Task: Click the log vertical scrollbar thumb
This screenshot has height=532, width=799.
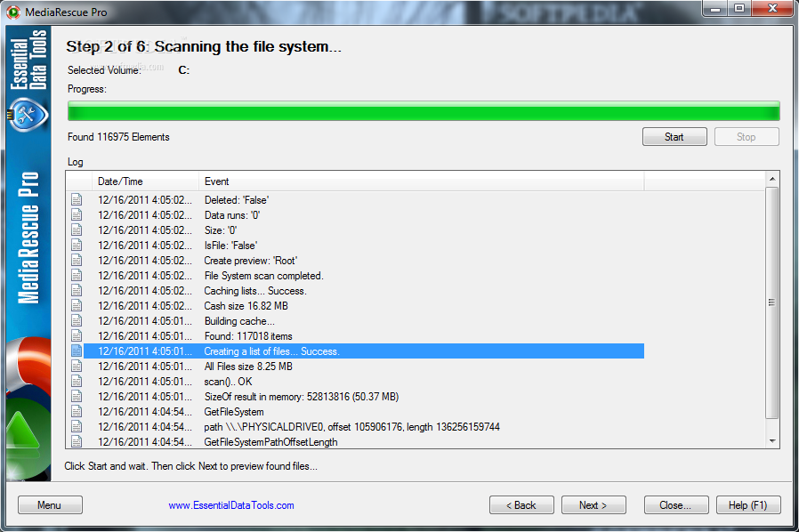Action: tap(772, 302)
